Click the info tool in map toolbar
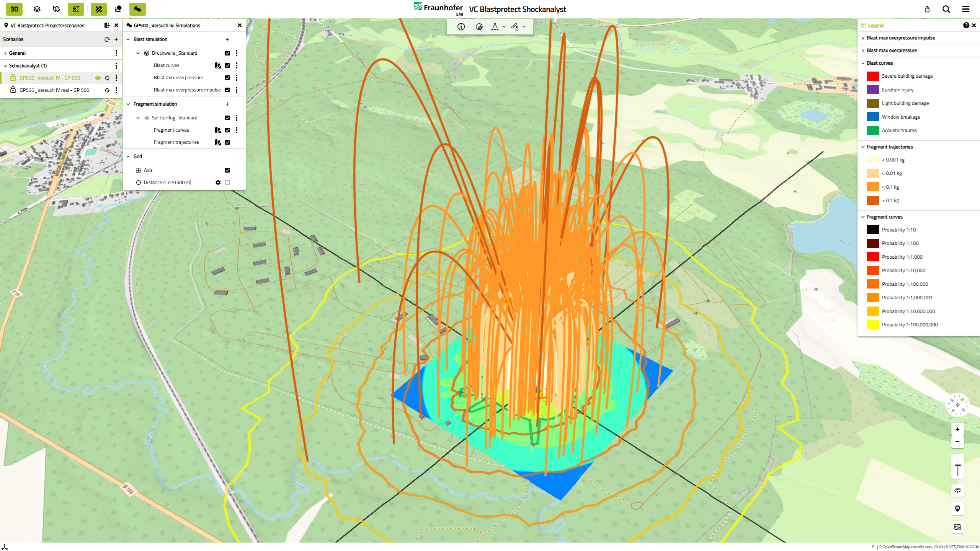This screenshot has height=551, width=980. pos(461,27)
